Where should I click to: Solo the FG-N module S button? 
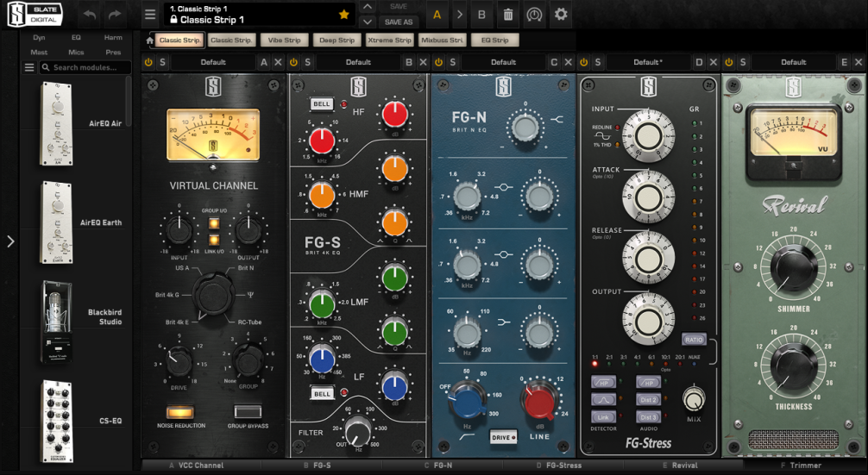click(452, 62)
